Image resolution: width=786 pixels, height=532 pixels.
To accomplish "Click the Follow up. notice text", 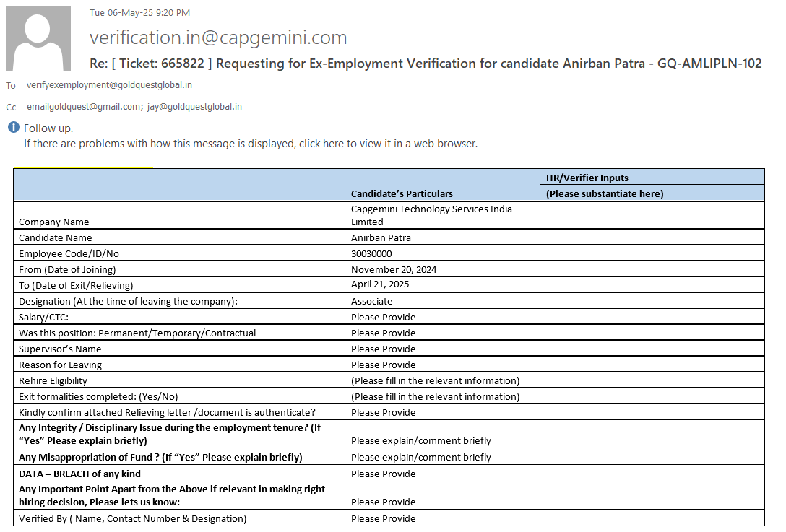I will pyautogui.click(x=48, y=128).
